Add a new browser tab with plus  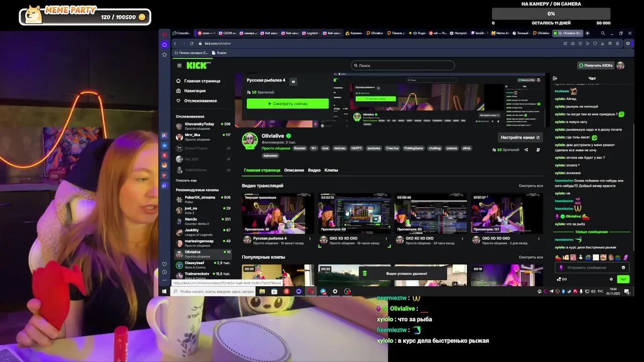[587, 33]
